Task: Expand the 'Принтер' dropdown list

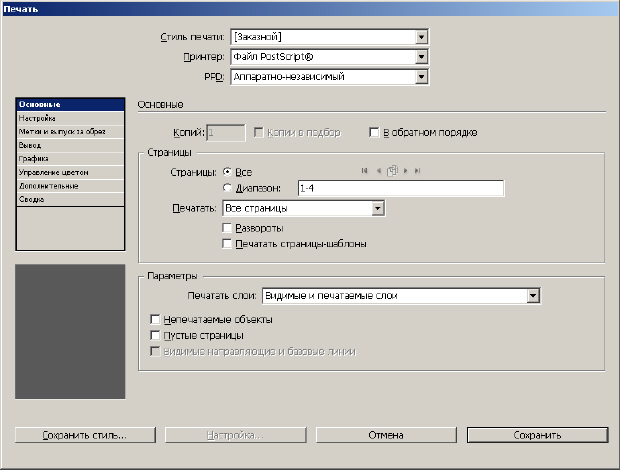Action: pos(422,56)
